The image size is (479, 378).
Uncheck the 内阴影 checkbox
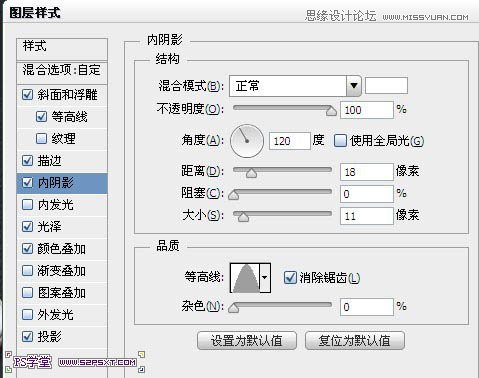[27, 183]
